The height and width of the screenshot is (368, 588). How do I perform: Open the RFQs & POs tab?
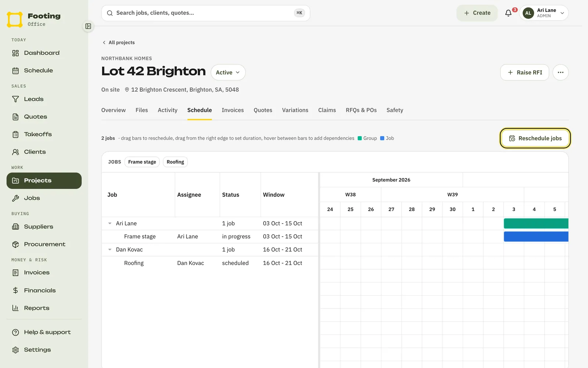coord(361,110)
